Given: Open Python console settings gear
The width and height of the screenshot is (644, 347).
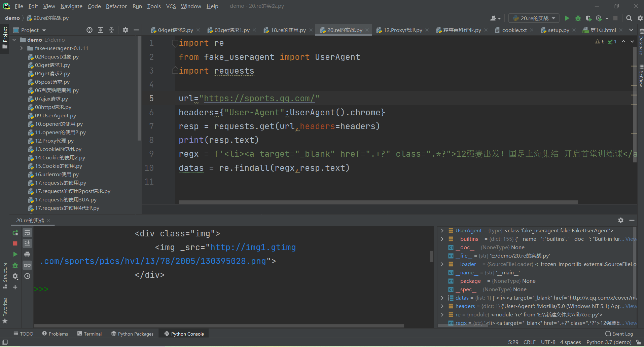Looking at the screenshot, I should [x=15, y=276].
